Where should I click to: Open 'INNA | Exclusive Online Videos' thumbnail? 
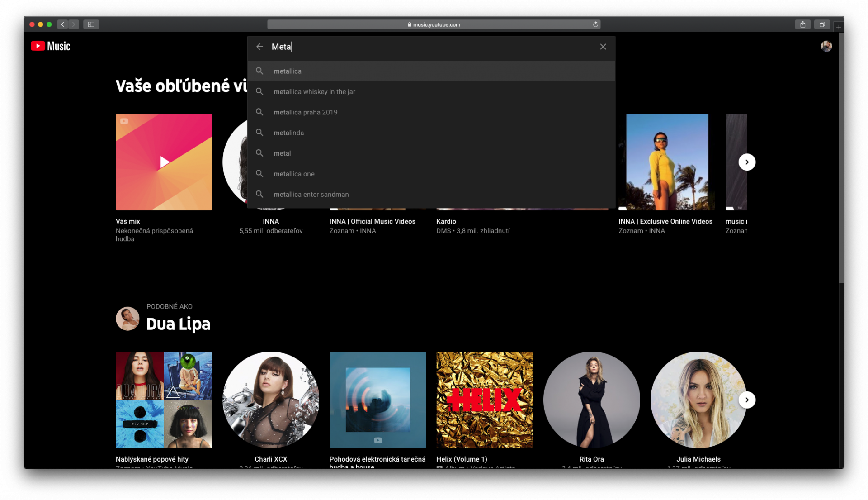click(667, 162)
